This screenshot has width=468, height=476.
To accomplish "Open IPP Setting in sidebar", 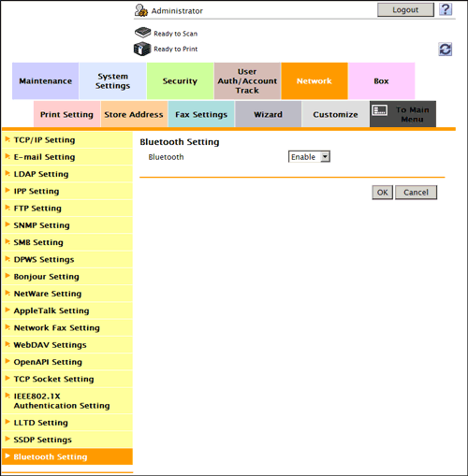I will [x=67, y=191].
